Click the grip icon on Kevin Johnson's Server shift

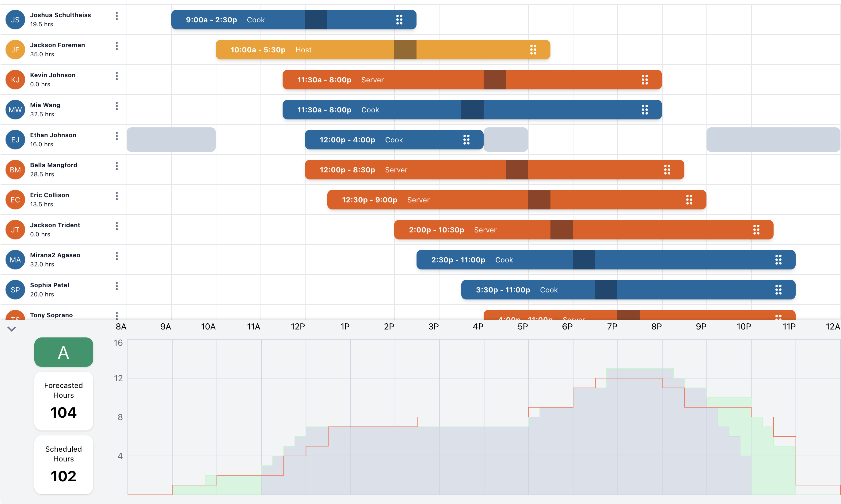click(x=645, y=80)
